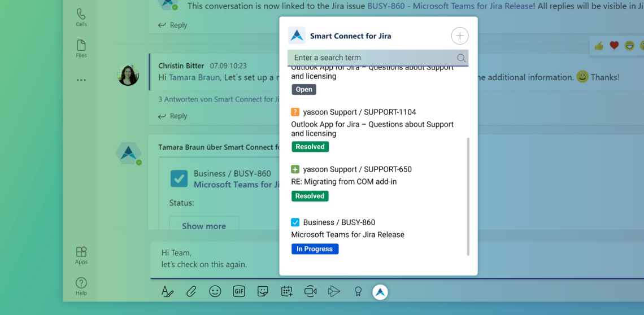Image resolution: width=644 pixels, height=315 pixels.
Task: Click the 07.09 10:23 message timestamp
Action: click(228, 65)
